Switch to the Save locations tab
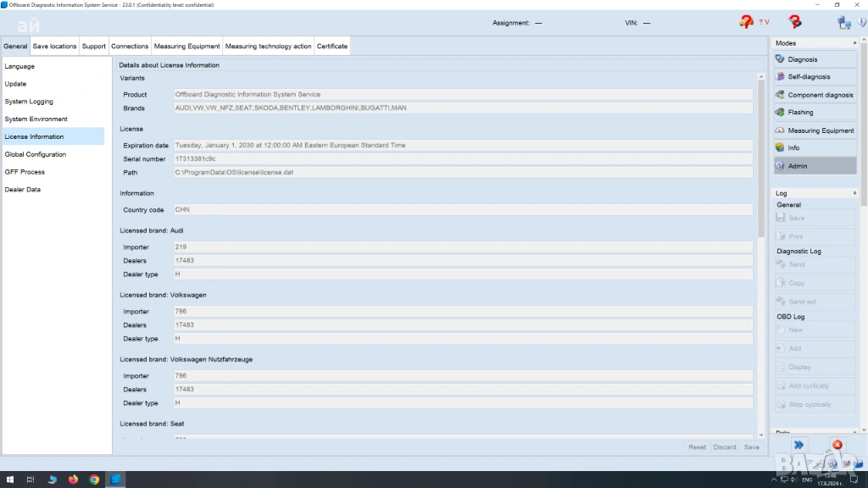 click(x=54, y=46)
